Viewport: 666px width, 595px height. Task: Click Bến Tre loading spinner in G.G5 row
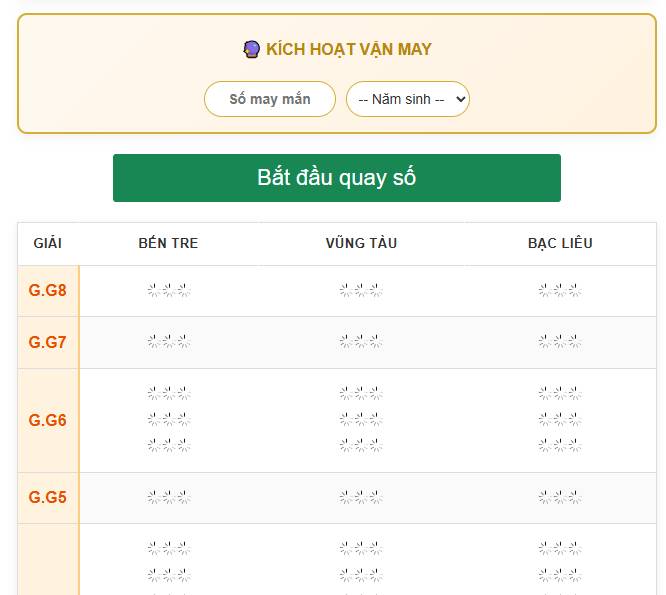169,497
